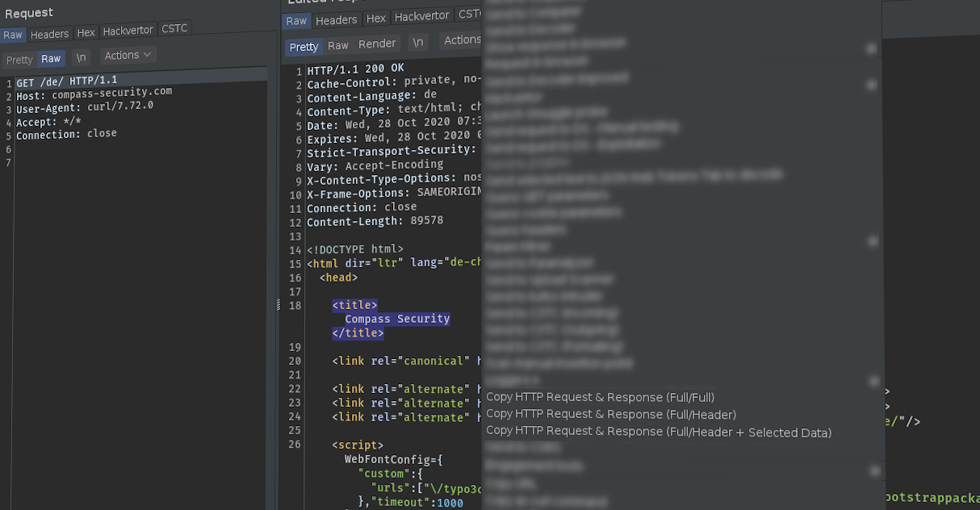This screenshot has width=980, height=510.
Task: Click line number 18 in the response editor
Action: [294, 305]
